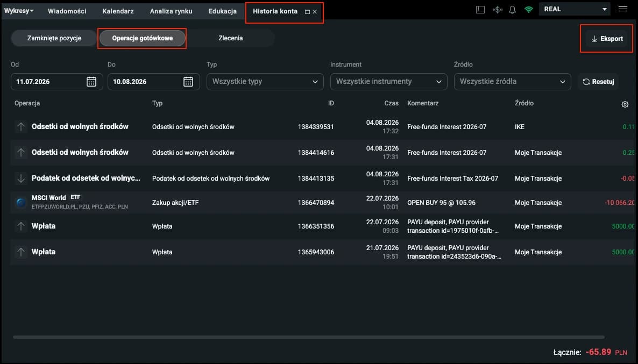The width and height of the screenshot is (638, 364).
Task: Click amount -10 066.20 in MSCI row
Action: coord(619,203)
